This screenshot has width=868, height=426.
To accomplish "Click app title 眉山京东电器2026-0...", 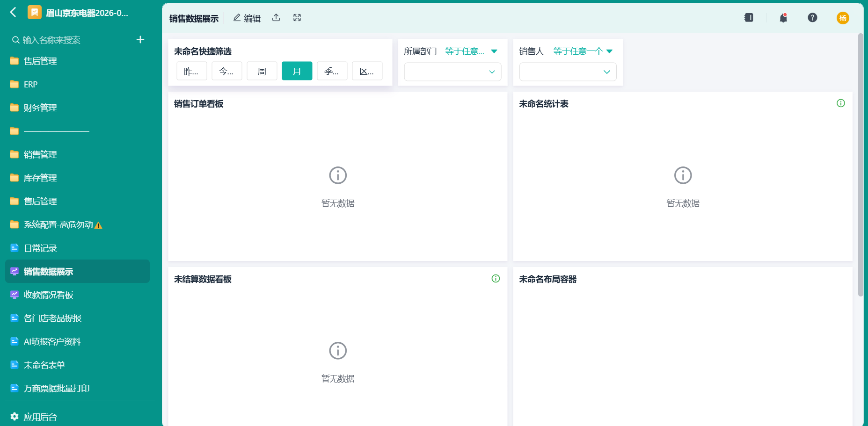I will [87, 13].
